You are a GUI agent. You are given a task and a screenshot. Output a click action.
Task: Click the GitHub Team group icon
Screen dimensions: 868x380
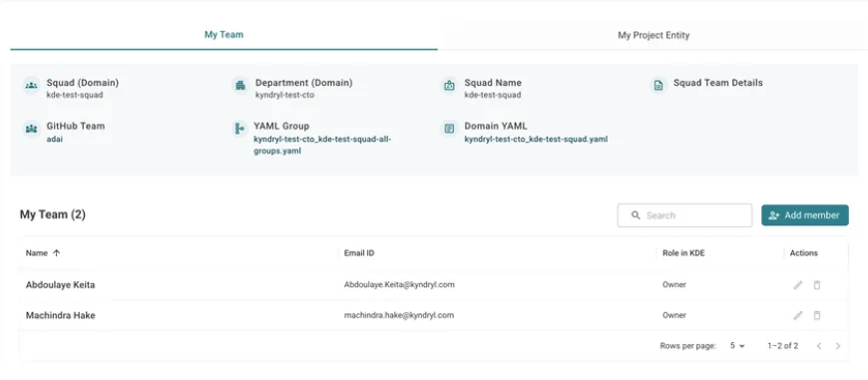[32, 129]
